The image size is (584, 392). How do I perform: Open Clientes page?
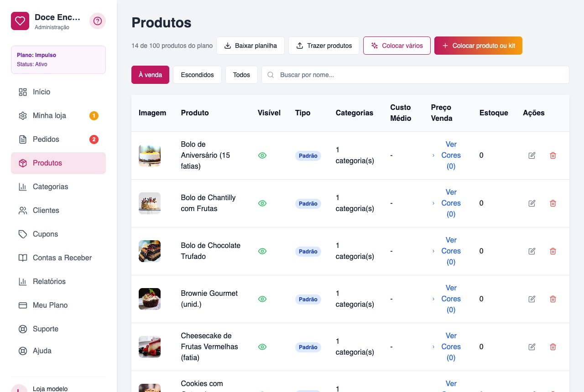click(x=58, y=211)
